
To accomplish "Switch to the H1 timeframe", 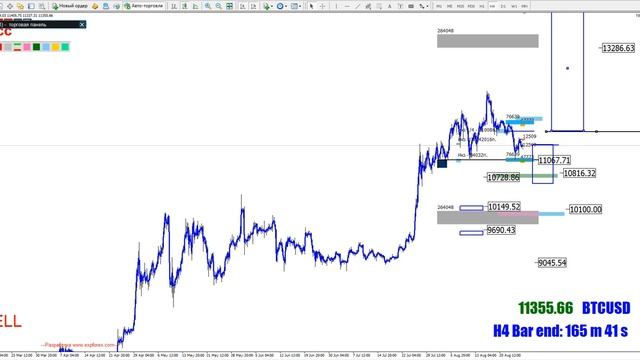I will click(x=482, y=6).
